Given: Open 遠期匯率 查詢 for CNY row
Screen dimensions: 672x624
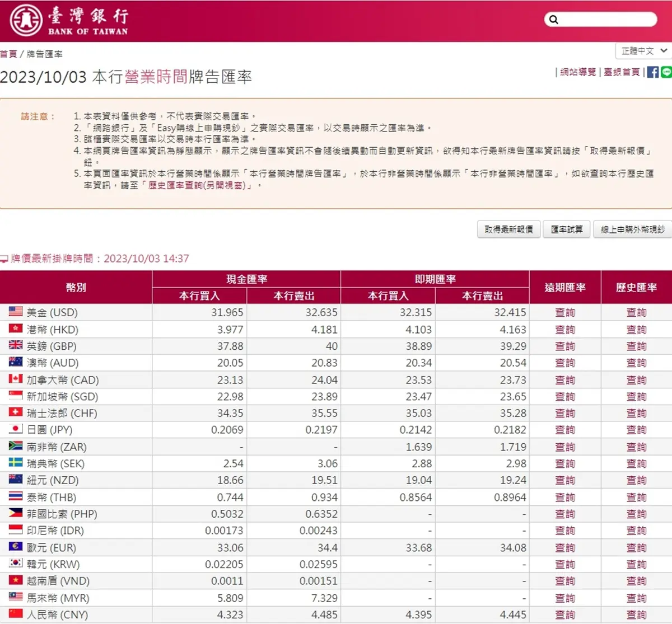Looking at the screenshot, I should point(565,615).
